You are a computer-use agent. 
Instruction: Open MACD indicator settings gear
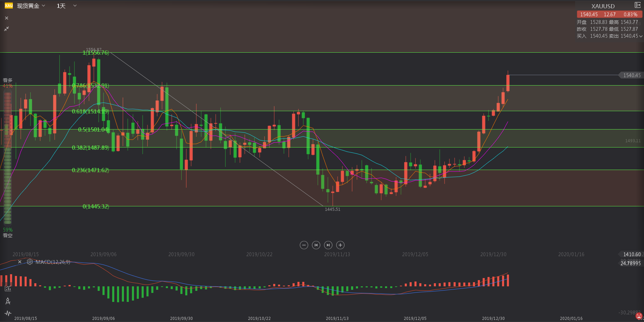coord(30,262)
